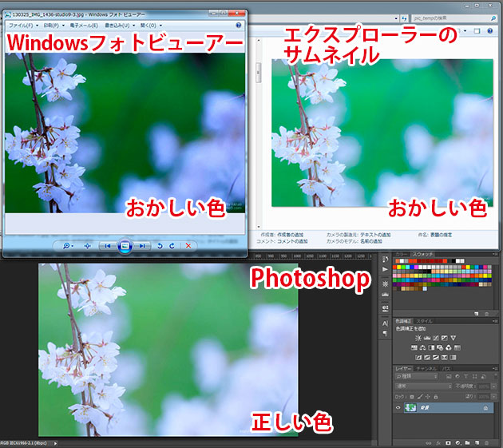Add Photo Filter adjustment icon
Viewport: 503px width, 448px height.
[x=440, y=348]
